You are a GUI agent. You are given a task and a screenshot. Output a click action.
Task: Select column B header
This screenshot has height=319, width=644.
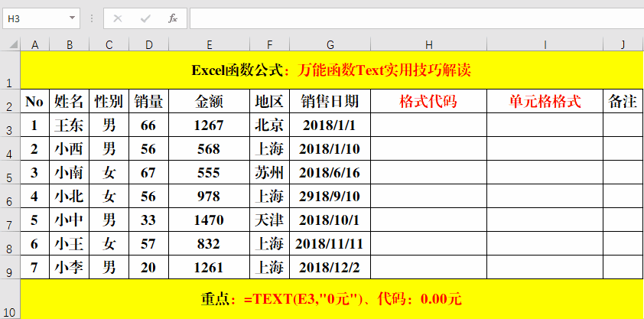[x=70, y=44]
